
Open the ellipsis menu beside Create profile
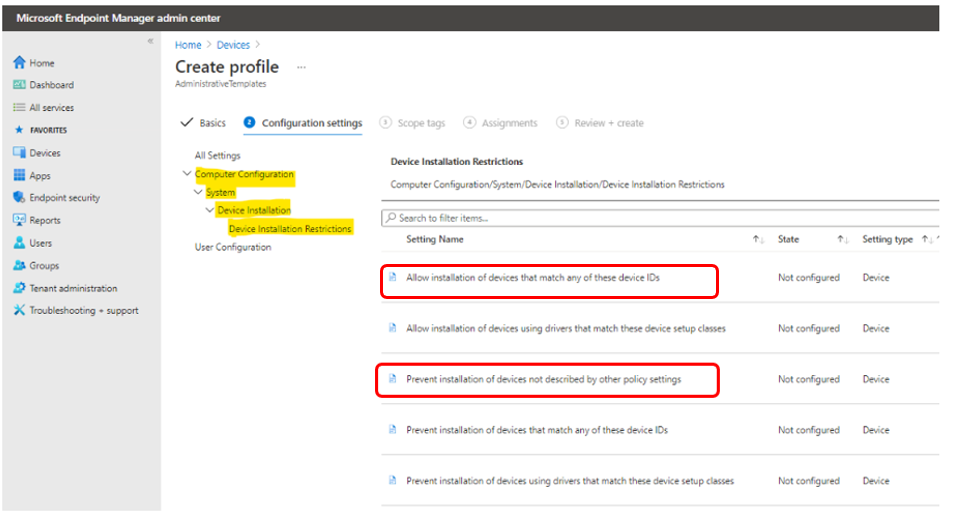301,67
